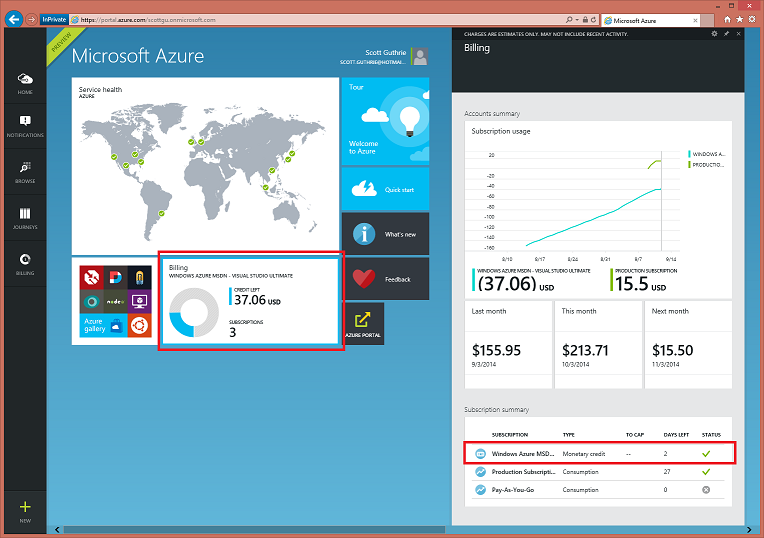Click the (37.06) USD MSDN value
Viewport: 764px width, 538px height.
516,284
